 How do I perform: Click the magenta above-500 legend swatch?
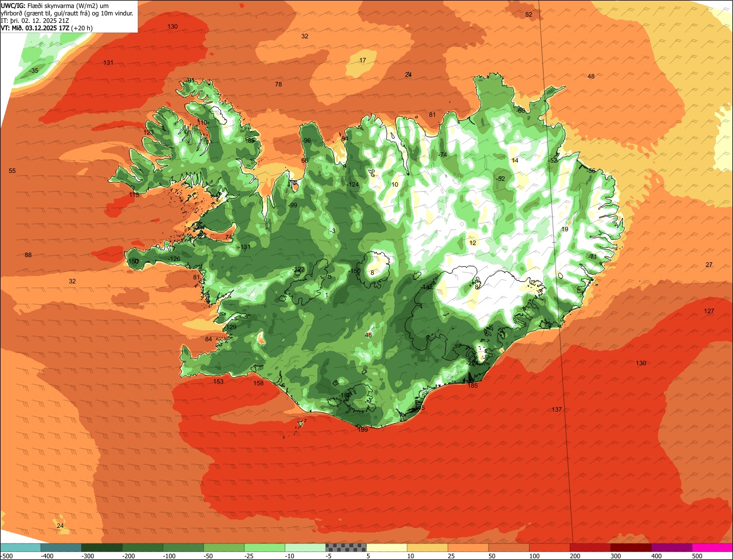[712, 547]
